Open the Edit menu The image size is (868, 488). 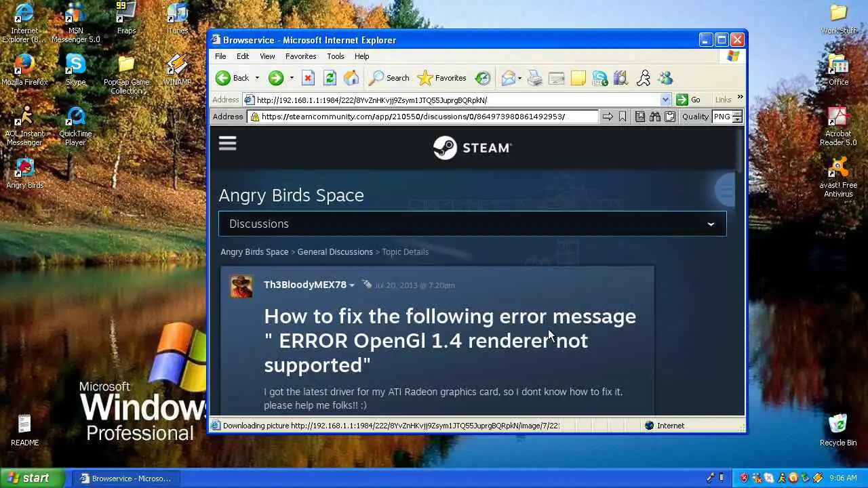click(243, 56)
